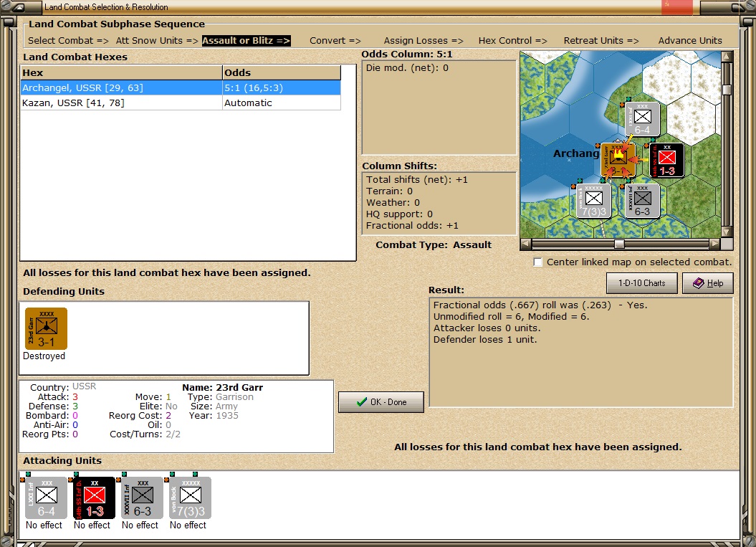Select 14th SS Inf 1-3 in Attacking Units
756x547 pixels.
[95, 498]
